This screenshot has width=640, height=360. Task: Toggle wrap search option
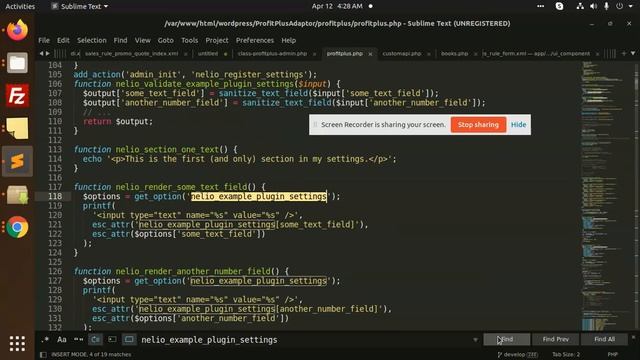click(96, 340)
